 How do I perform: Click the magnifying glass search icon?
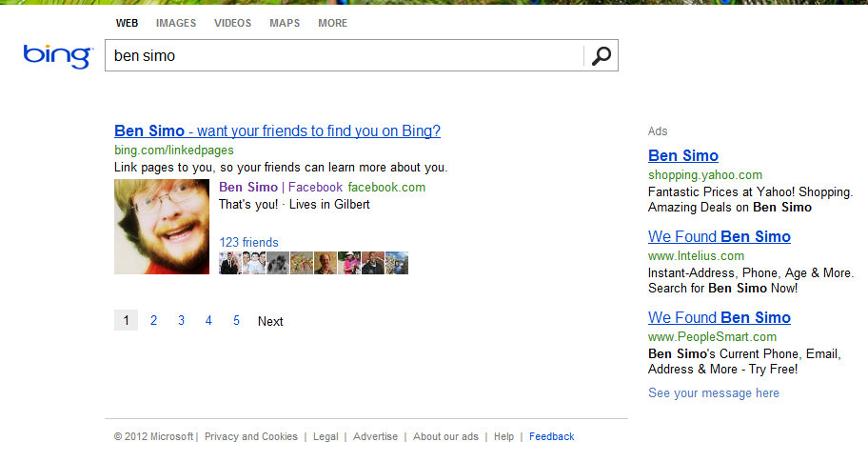[x=602, y=55]
